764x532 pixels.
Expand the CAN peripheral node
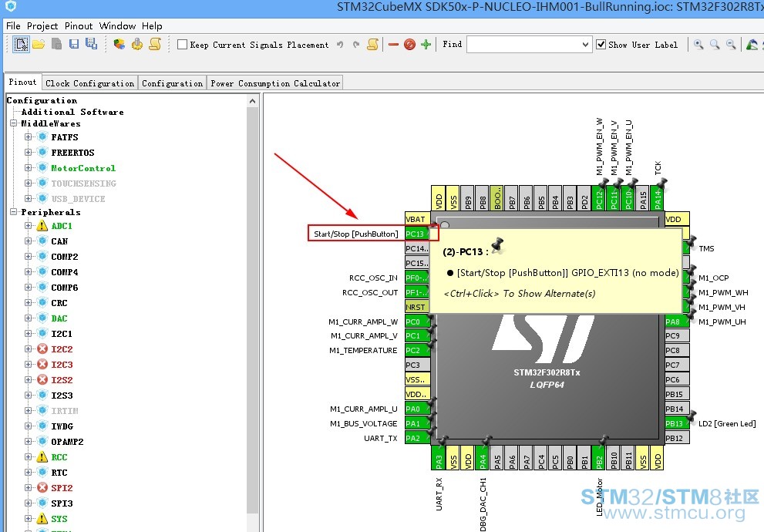29,241
